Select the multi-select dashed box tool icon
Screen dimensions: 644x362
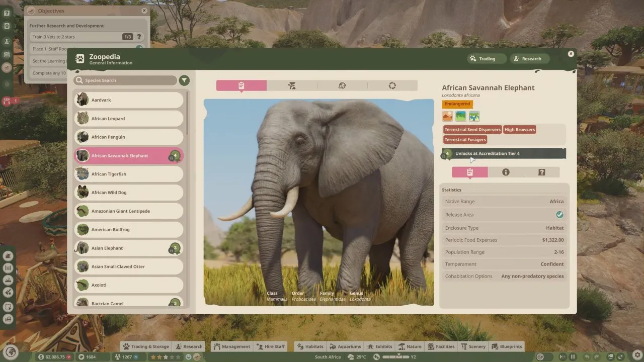tap(8, 306)
